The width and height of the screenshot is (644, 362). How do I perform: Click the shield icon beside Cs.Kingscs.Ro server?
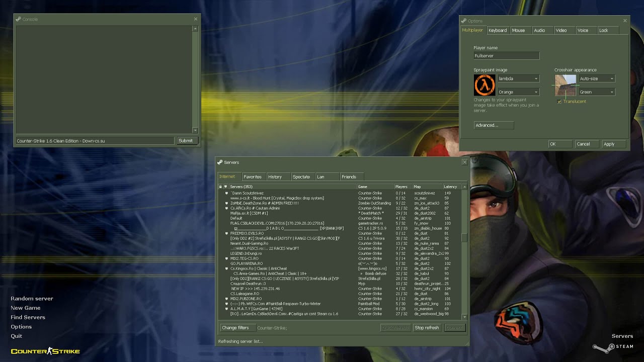[x=226, y=268]
